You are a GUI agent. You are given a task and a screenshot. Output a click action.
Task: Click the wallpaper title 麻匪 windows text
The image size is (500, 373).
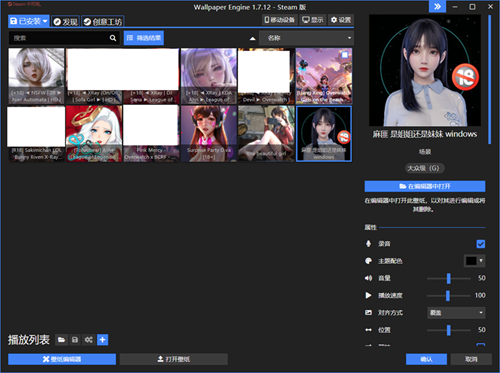(425, 134)
